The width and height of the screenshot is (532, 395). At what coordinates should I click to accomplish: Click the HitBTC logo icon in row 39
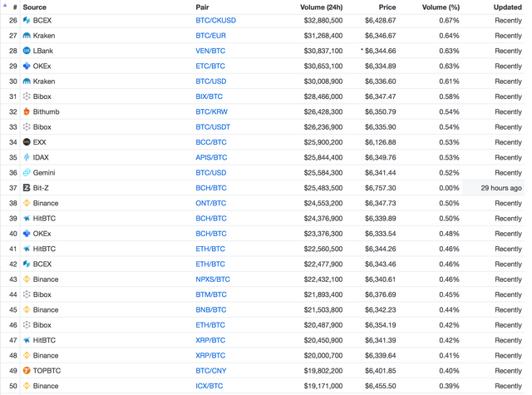(x=27, y=218)
